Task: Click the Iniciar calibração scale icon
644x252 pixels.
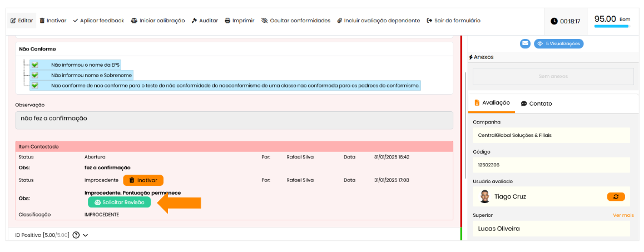Action: 134,21
